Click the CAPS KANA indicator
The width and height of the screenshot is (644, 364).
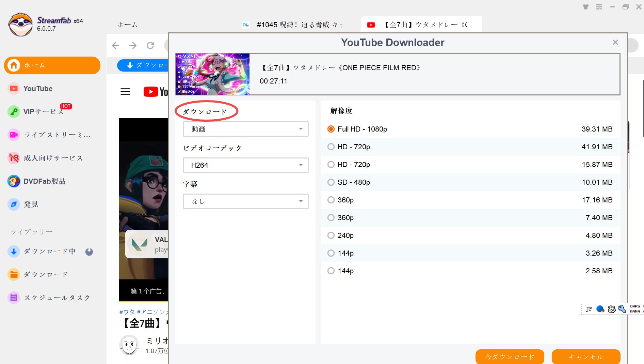(635, 309)
